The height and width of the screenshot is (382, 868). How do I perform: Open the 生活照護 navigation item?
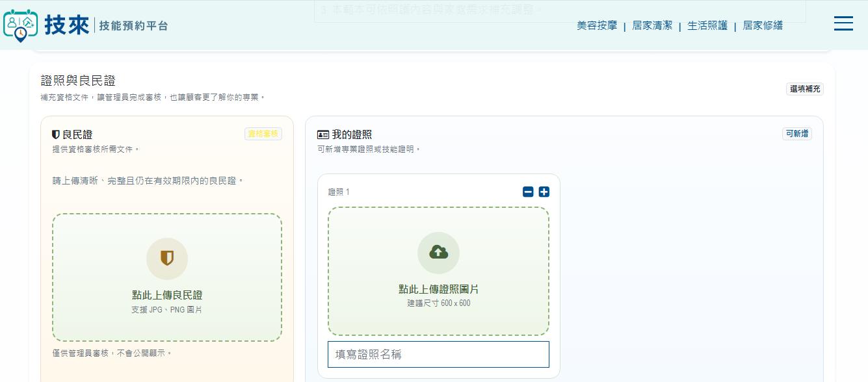707,25
